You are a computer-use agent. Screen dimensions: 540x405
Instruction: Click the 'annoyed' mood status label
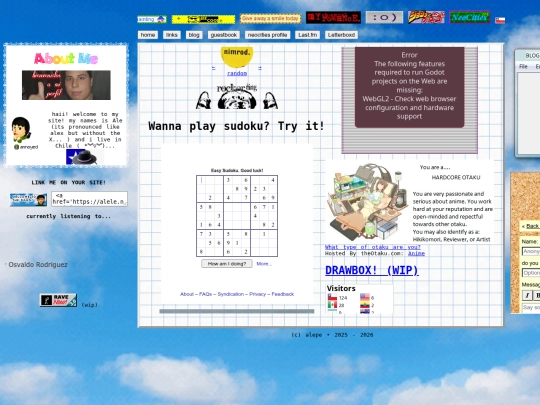[x=26, y=147]
